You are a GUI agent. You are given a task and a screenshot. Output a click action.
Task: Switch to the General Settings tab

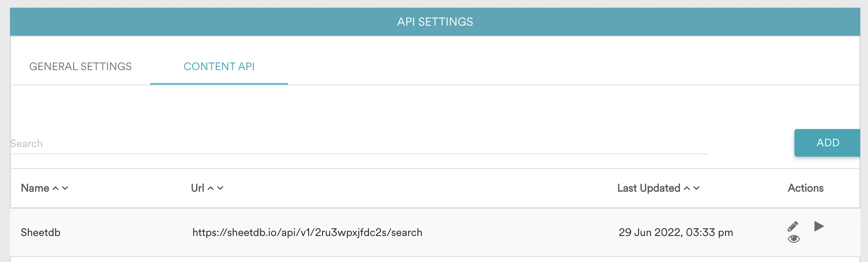80,66
